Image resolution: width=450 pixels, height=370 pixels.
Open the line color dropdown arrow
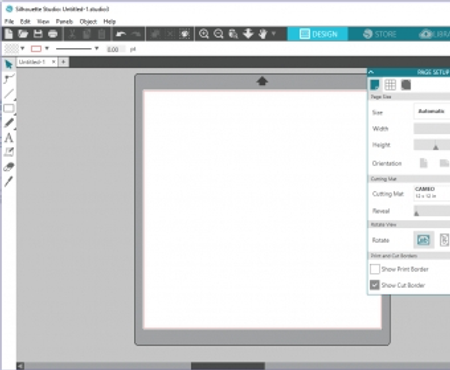click(x=47, y=49)
